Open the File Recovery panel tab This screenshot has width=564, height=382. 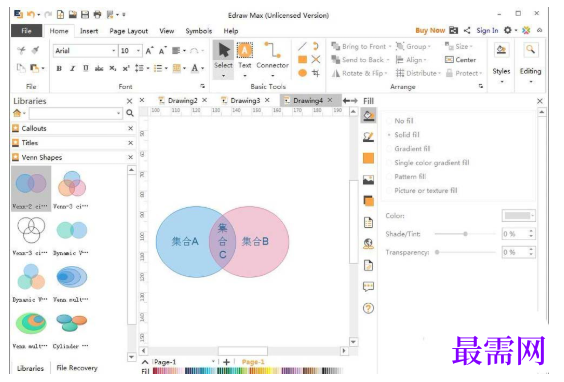point(77,368)
